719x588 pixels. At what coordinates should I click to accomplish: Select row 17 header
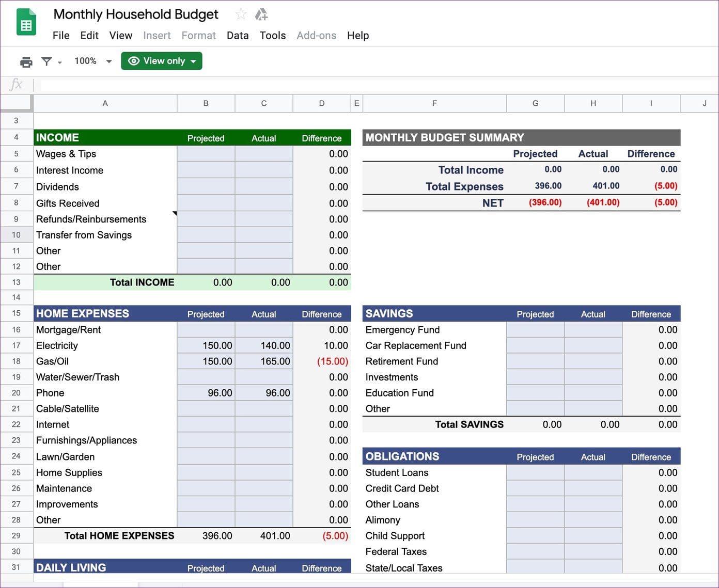pos(17,345)
